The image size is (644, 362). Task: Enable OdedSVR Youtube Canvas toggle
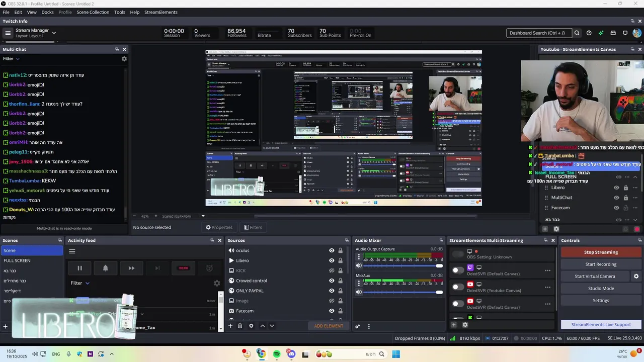pos(458,287)
